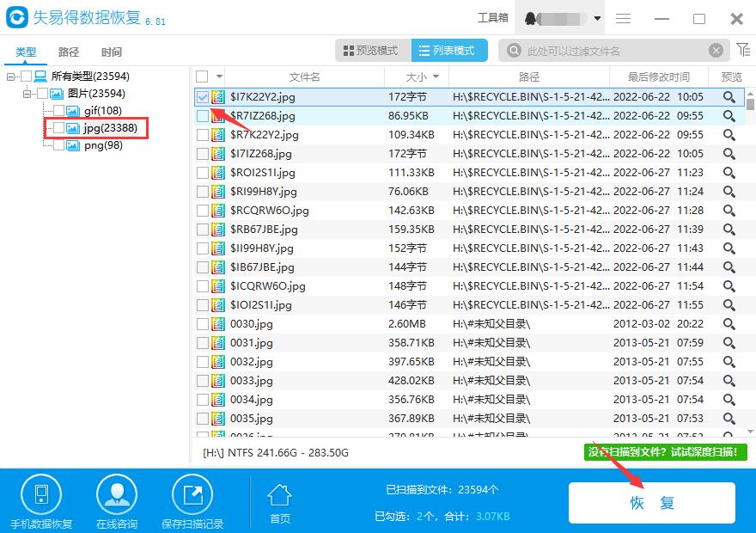Click scrollbar down arrow in file list
Viewport: 756px width, 533px height.
(750, 432)
